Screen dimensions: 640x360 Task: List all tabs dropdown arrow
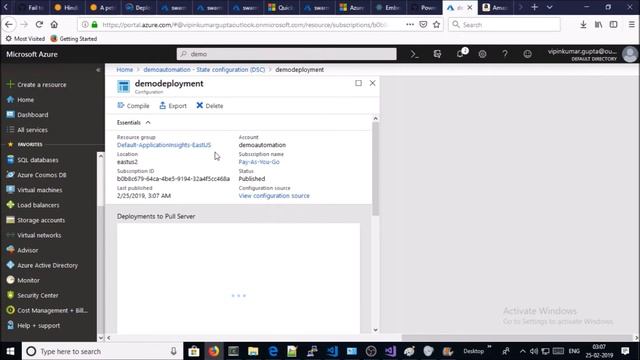click(x=549, y=7)
